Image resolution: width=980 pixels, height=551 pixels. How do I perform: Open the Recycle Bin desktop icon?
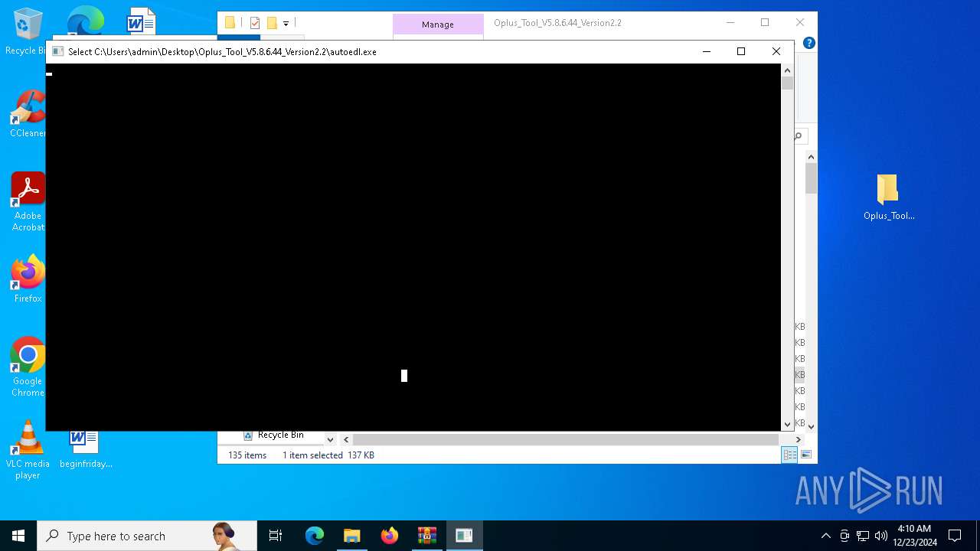pos(28,31)
